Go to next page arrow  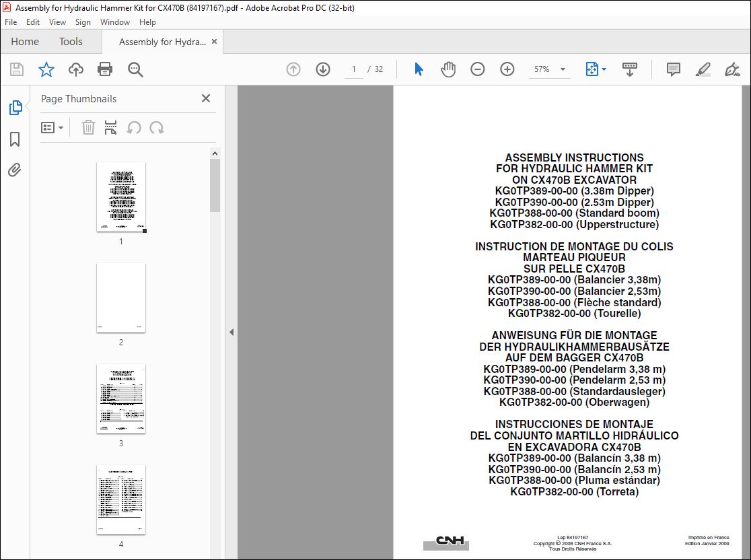click(323, 69)
